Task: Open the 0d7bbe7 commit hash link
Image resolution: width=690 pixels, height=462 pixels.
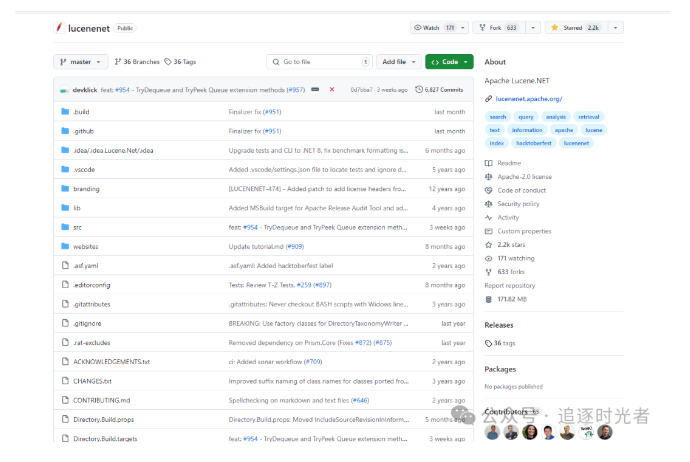Action: pos(361,90)
